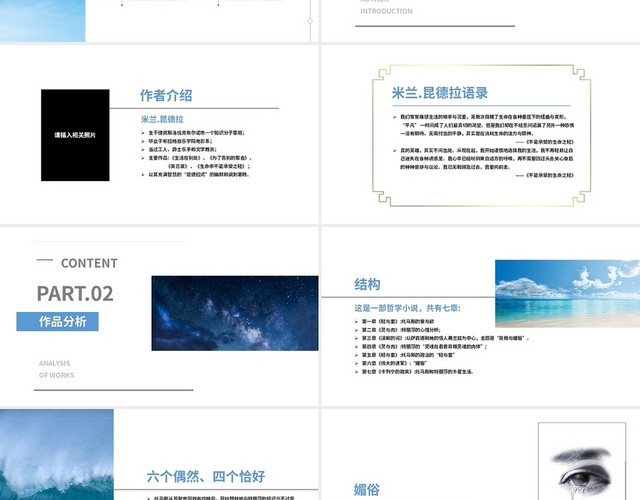Click the 六个偶然、四个恰好 heading

coord(206,476)
